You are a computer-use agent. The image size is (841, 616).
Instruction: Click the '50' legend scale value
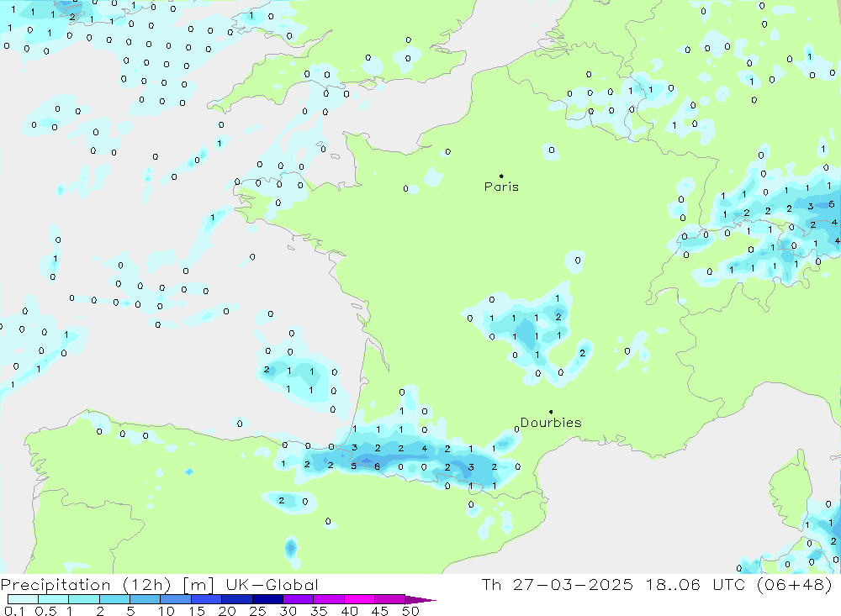coord(410,611)
